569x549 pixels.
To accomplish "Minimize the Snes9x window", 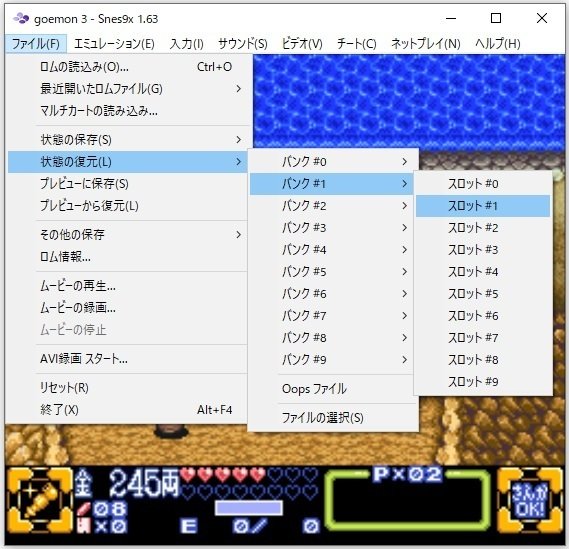I will pyautogui.click(x=451, y=18).
